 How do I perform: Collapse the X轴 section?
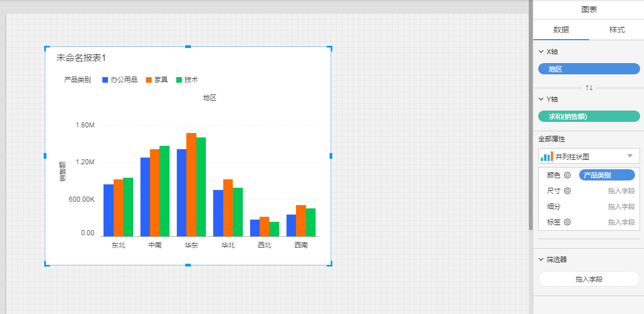coord(540,52)
